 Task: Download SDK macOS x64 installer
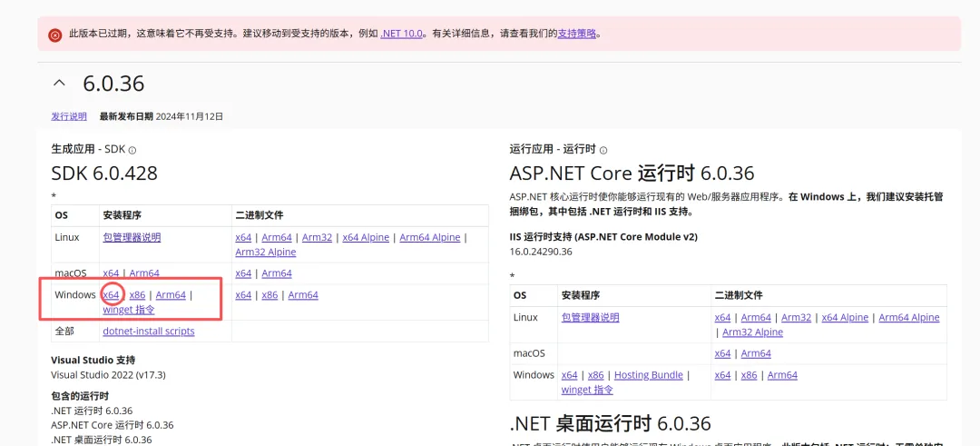pyautogui.click(x=111, y=273)
